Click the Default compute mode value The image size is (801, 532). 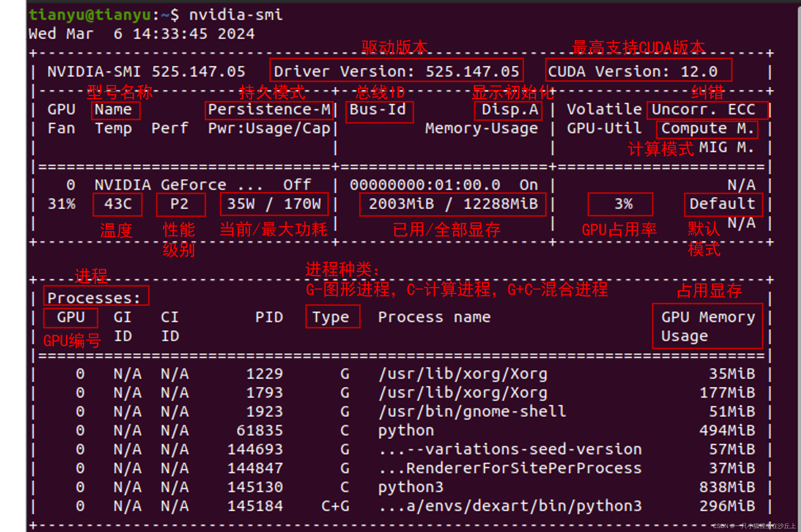(723, 204)
